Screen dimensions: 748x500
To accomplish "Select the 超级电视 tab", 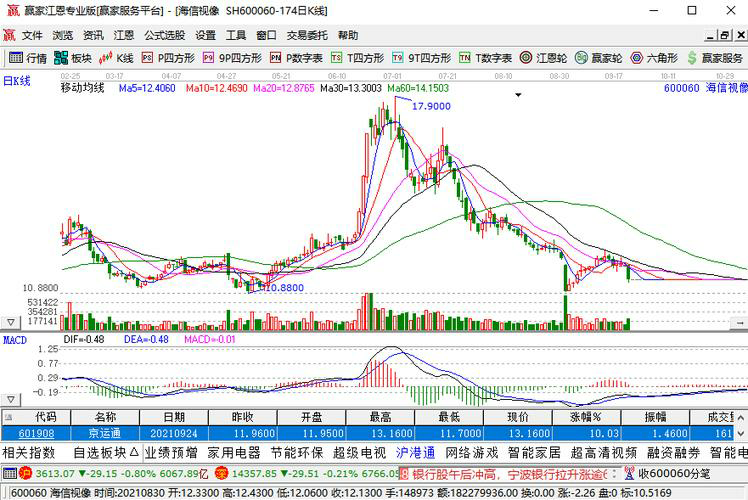I will tap(359, 452).
